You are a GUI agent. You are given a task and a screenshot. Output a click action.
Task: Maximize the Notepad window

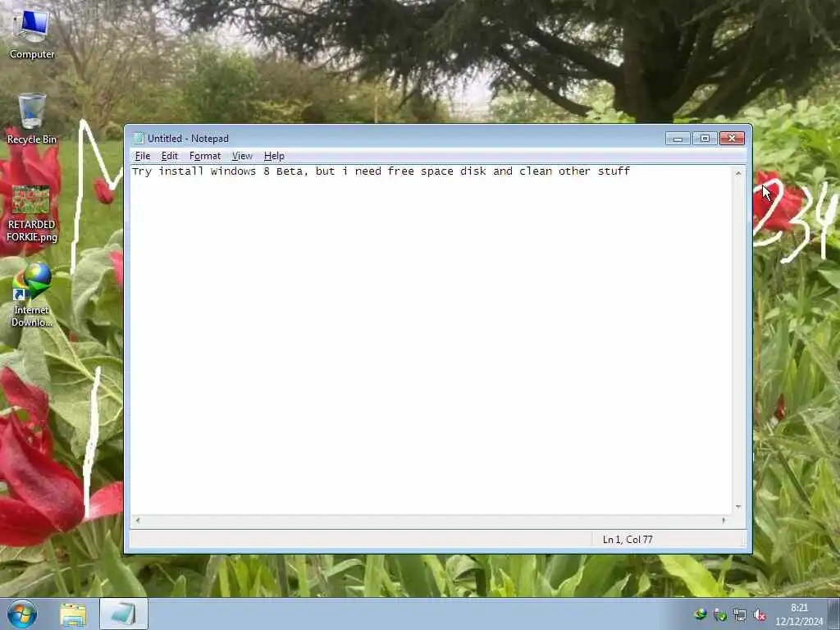[x=705, y=138]
